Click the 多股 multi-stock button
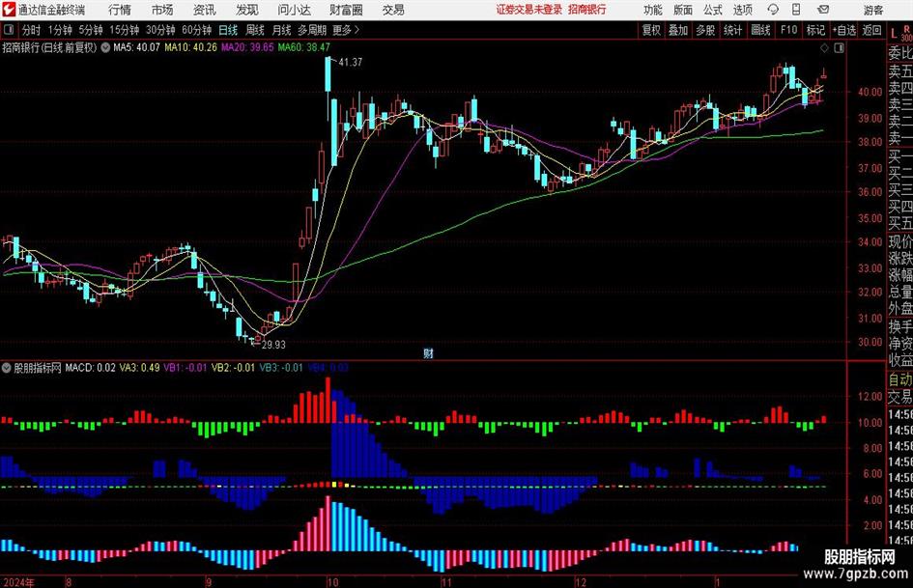 [705, 30]
